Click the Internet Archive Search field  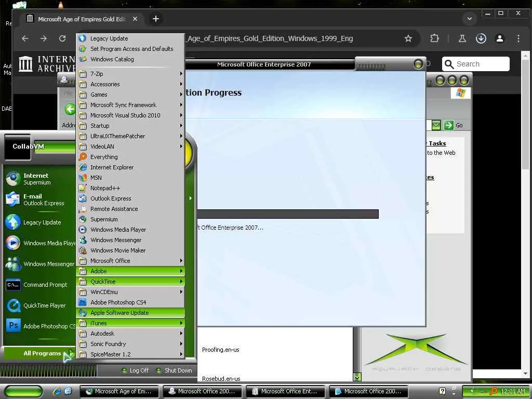476,64
